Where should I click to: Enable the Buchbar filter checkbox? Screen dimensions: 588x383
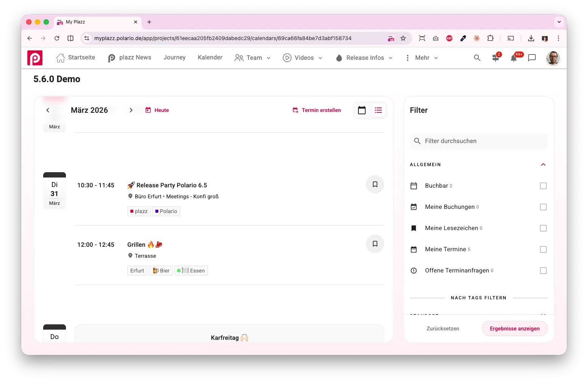click(x=543, y=186)
